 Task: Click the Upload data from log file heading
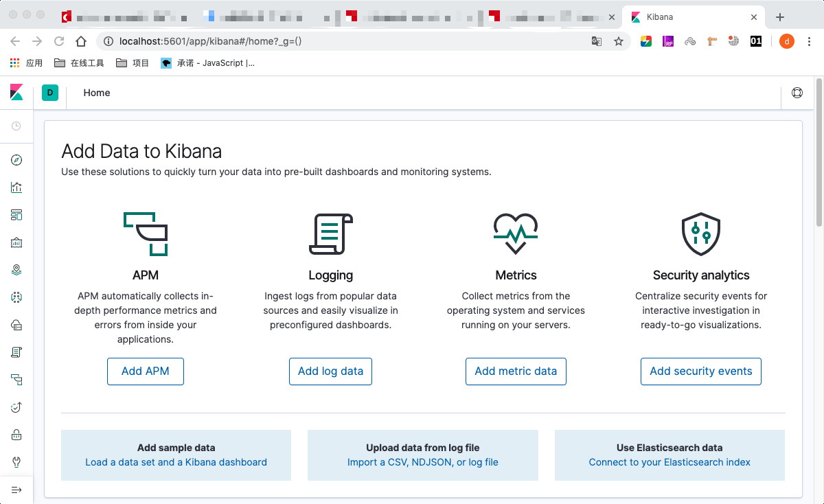click(423, 448)
